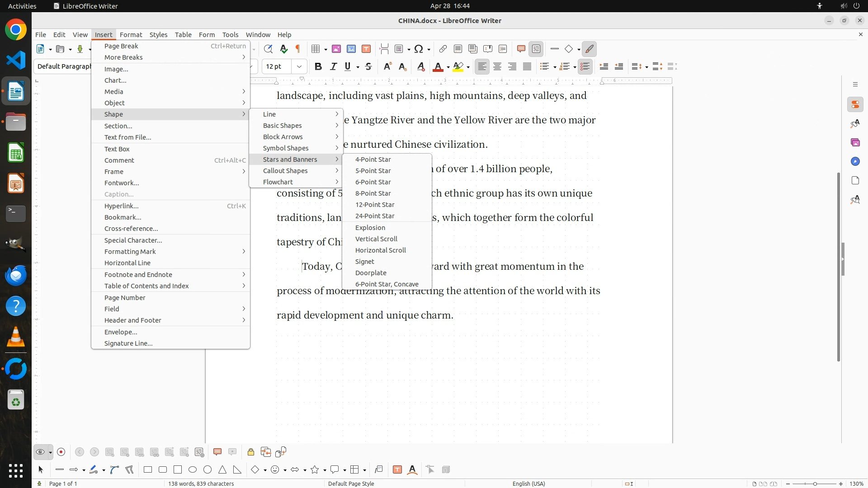Click the Text Box menu entry
Viewport: 868px width, 488px height.
pos(117,149)
